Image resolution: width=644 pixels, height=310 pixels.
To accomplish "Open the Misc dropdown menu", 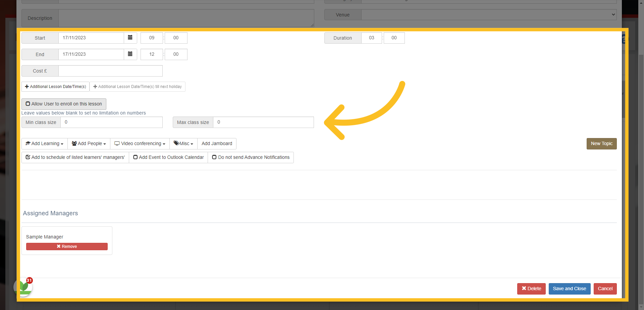I will (x=183, y=143).
